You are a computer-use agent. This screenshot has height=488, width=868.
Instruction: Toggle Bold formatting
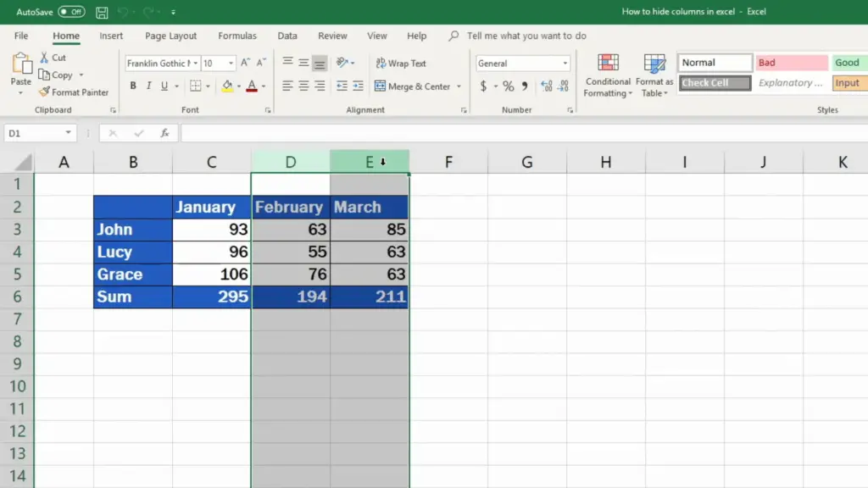133,86
